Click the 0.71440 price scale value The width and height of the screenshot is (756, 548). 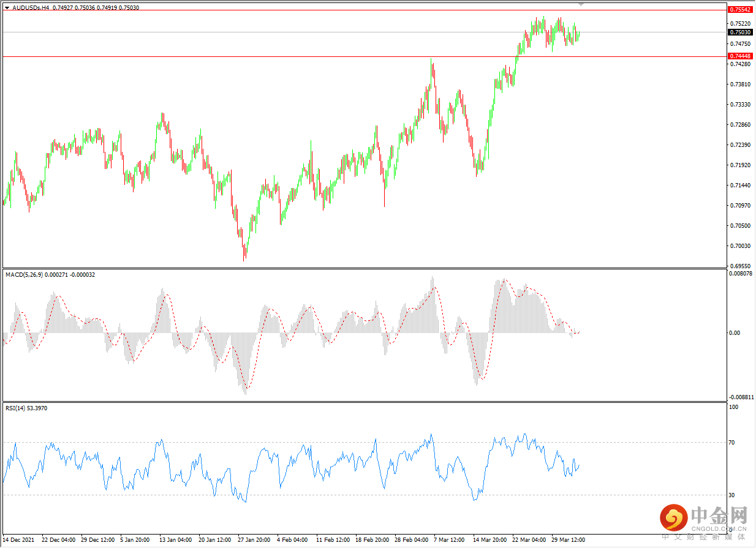tap(740, 186)
